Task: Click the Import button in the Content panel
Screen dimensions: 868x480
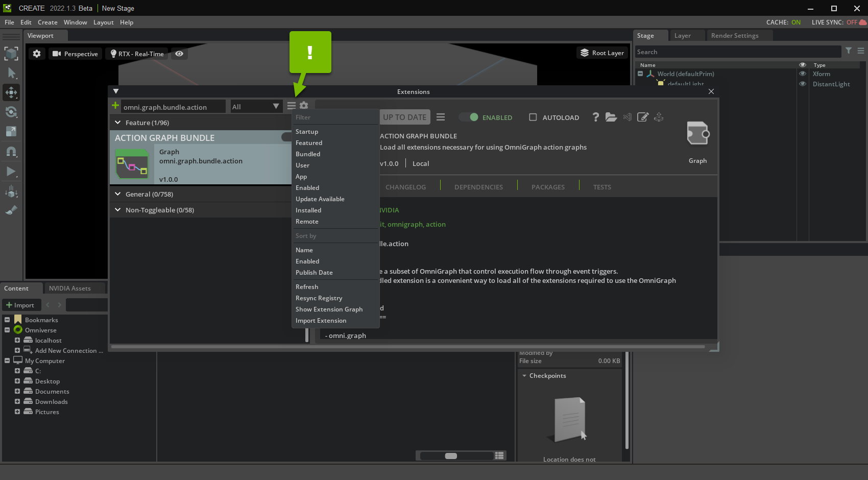Action: [x=21, y=305]
